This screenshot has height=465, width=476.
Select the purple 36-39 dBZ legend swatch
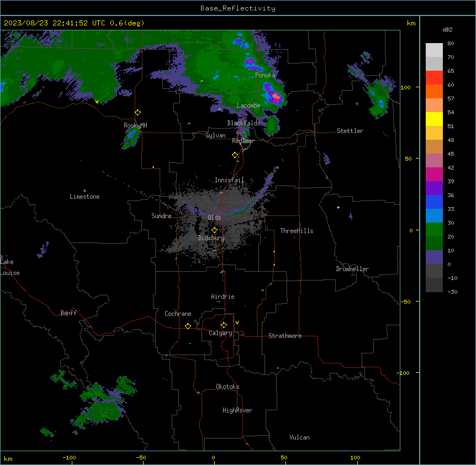(x=434, y=188)
